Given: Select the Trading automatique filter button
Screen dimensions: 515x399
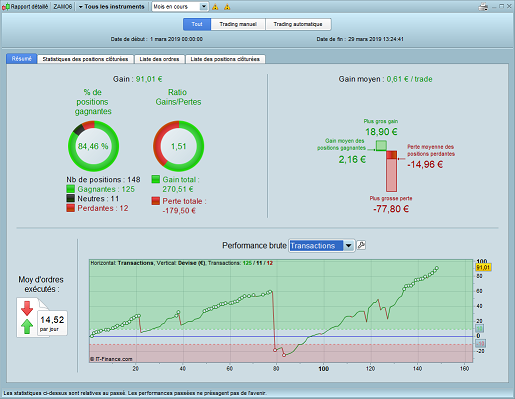Looking at the screenshot, I should (298, 24).
